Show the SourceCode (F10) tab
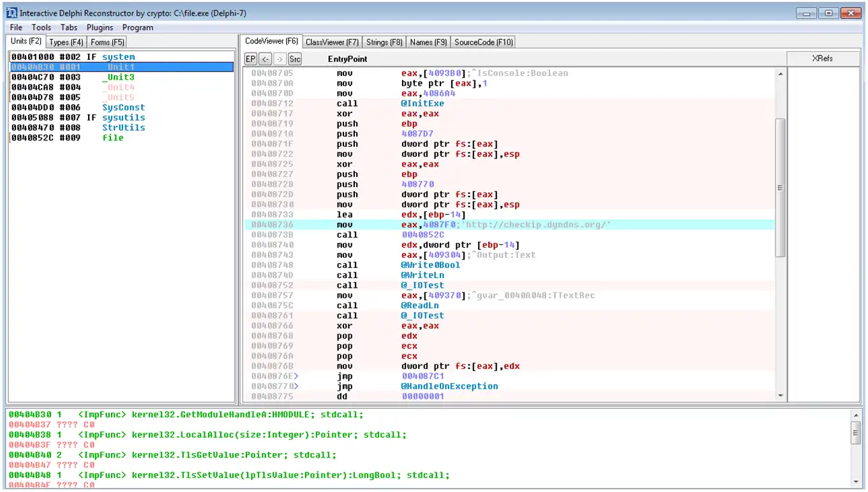This screenshot has width=868, height=492. 483,42
